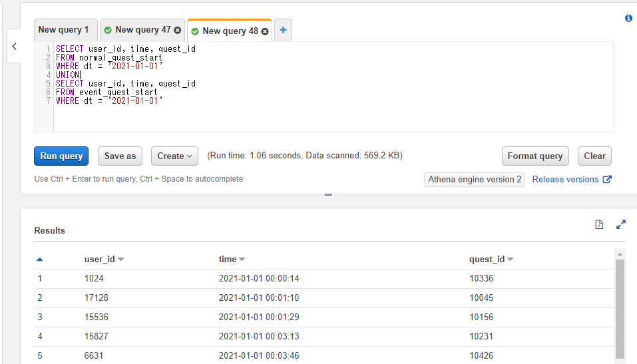Select quest_id value 10156

point(481,317)
